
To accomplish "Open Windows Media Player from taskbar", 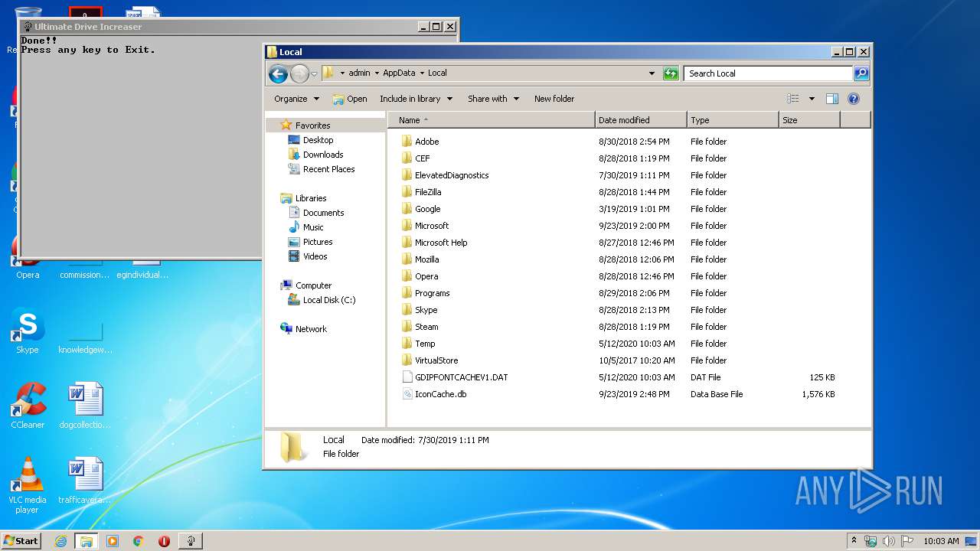I will point(113,541).
